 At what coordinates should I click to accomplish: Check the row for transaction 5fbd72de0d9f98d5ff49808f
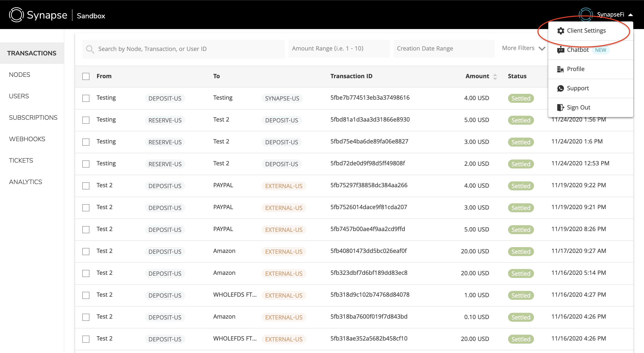click(86, 164)
